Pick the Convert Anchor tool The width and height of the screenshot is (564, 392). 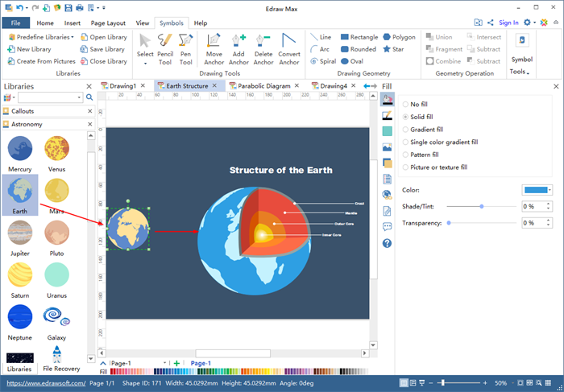(288, 49)
